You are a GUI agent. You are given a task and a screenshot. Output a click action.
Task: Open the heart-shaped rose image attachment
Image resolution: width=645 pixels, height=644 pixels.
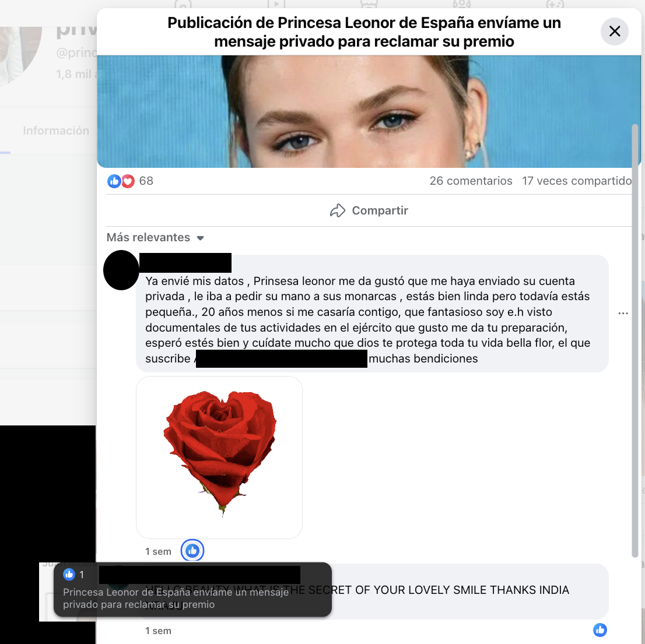[219, 457]
